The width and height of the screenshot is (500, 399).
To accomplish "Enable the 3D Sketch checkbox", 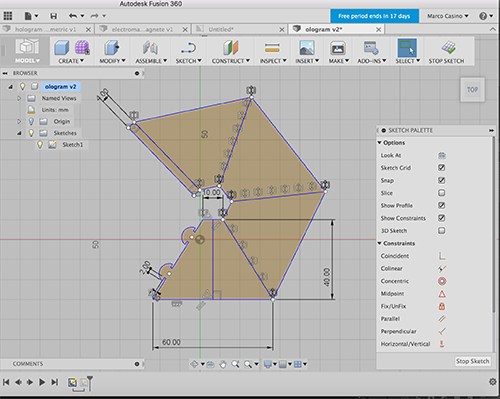I will (442, 230).
